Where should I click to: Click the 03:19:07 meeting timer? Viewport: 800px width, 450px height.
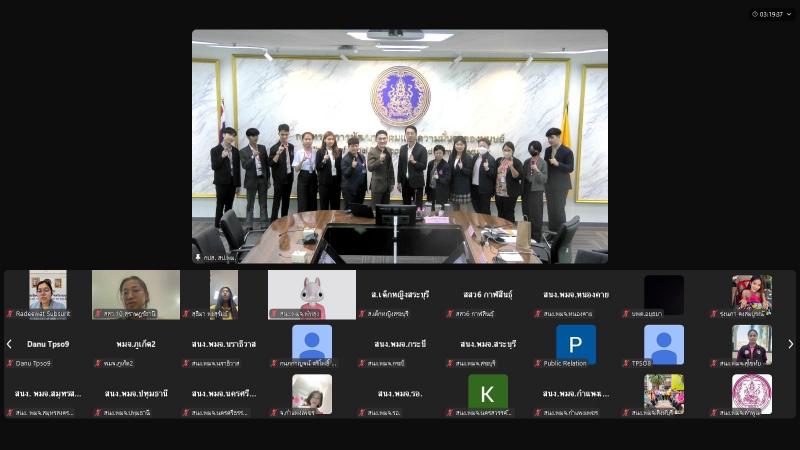tap(770, 14)
